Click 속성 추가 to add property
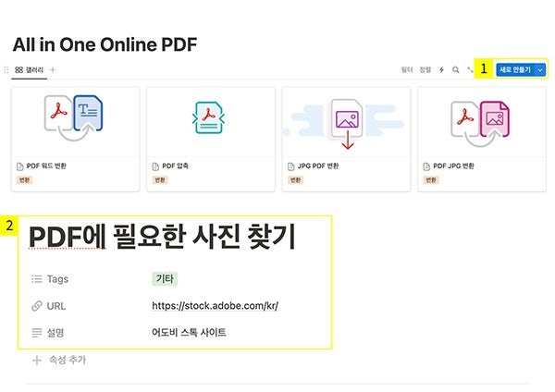Viewport: 555px width, 392px height. [x=68, y=360]
